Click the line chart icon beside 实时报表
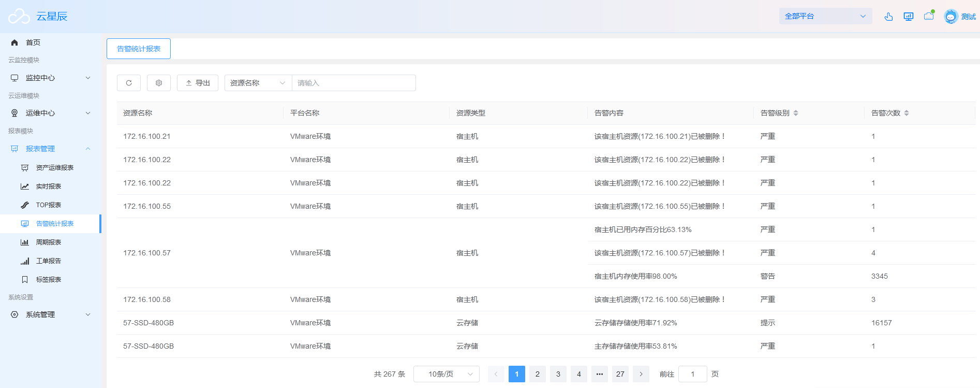The image size is (980, 388). point(25,186)
